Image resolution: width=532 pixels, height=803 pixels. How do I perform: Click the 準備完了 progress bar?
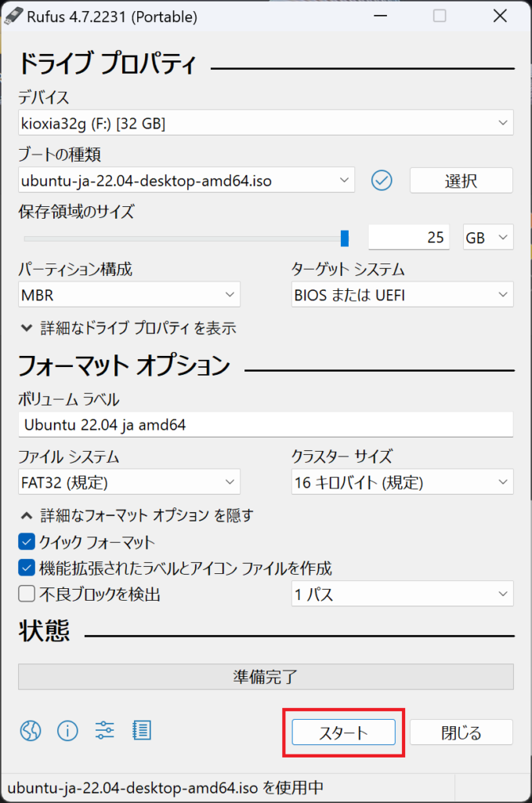(x=266, y=677)
